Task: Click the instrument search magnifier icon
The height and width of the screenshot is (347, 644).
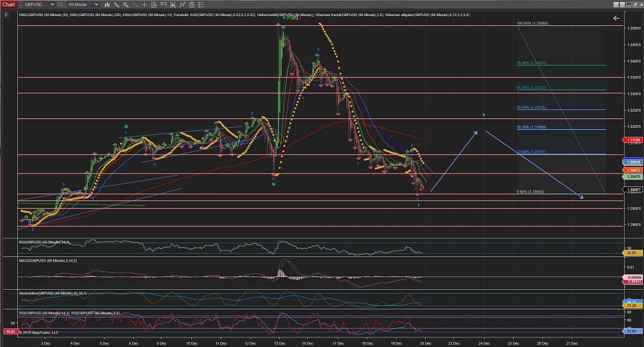Action: tap(61, 4)
